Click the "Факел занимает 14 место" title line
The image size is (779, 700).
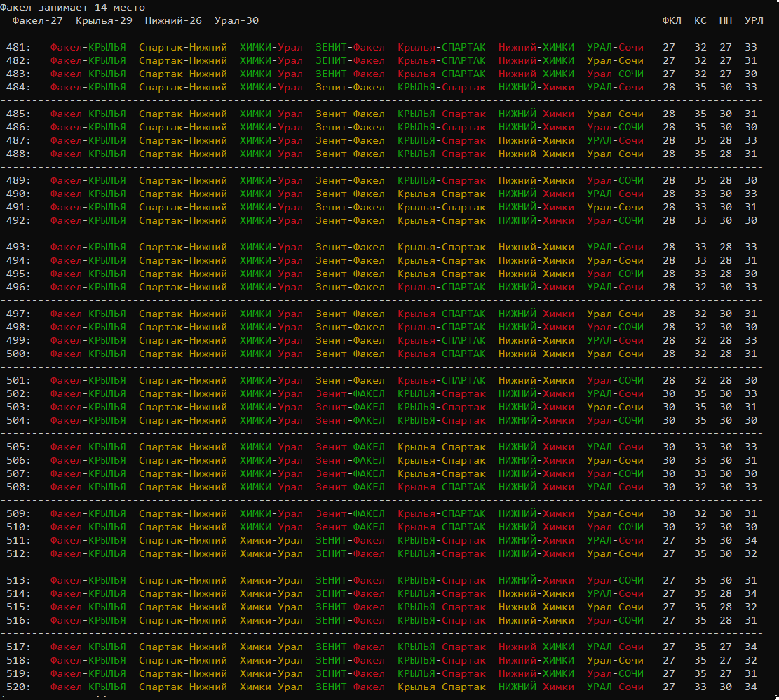point(72,8)
